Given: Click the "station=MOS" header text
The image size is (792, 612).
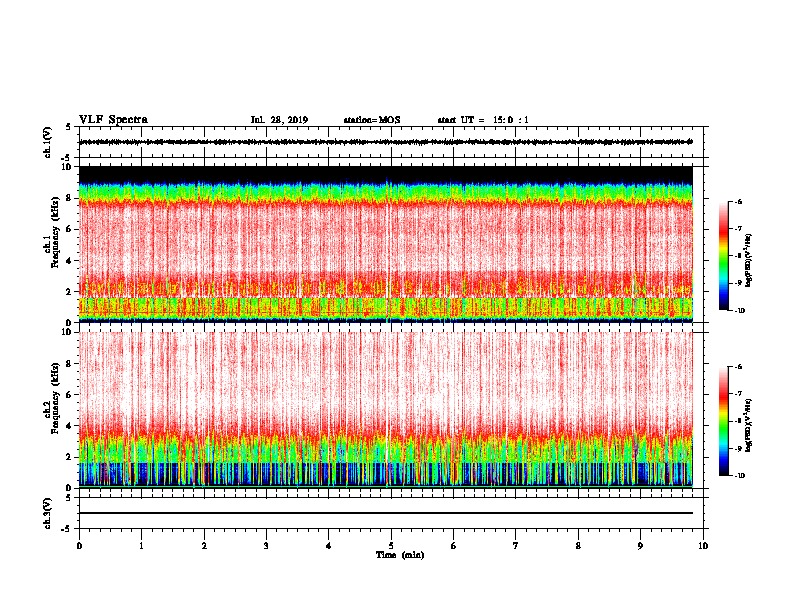Looking at the screenshot, I should coord(372,120).
